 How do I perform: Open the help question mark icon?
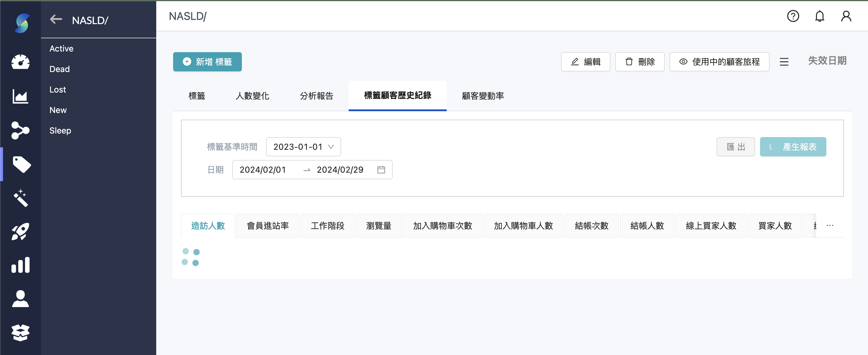[x=793, y=16]
